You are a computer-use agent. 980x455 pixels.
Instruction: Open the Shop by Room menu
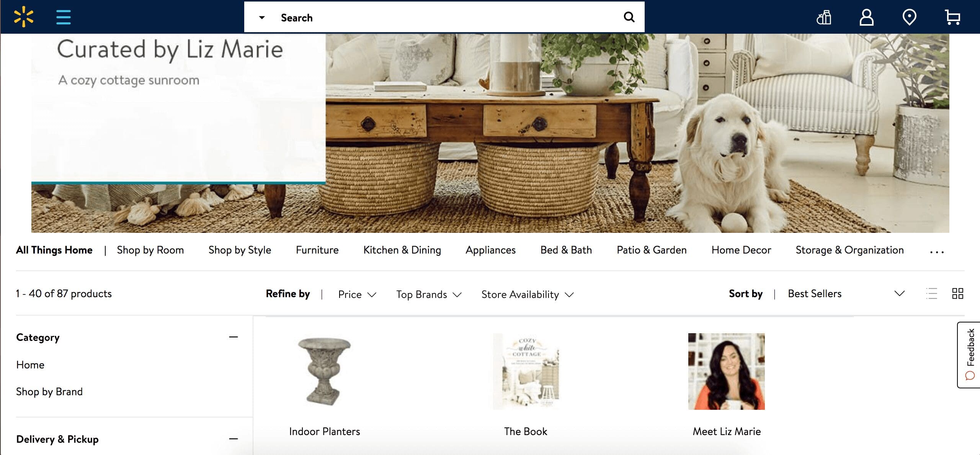point(150,250)
